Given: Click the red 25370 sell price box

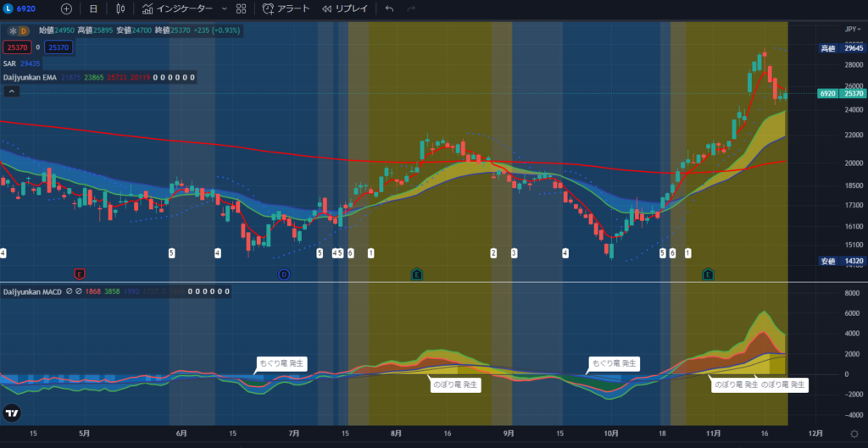Looking at the screenshot, I should pos(16,47).
